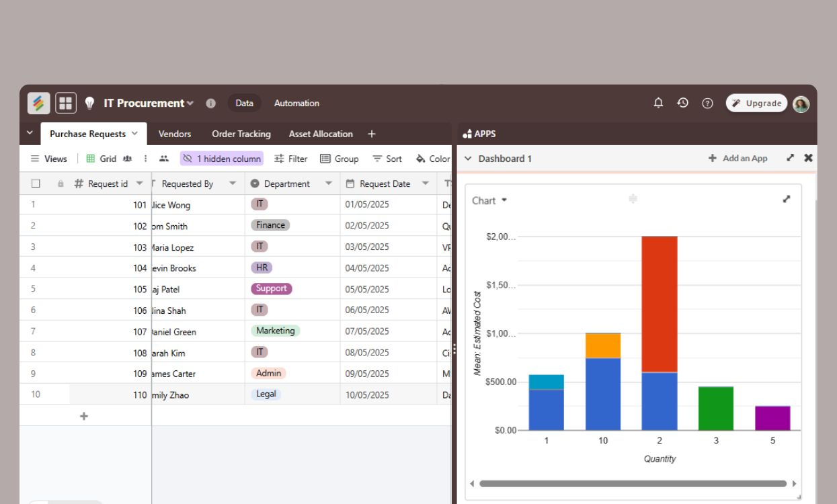837x504 pixels.
Task: Open the share view people icon
Action: [164, 159]
